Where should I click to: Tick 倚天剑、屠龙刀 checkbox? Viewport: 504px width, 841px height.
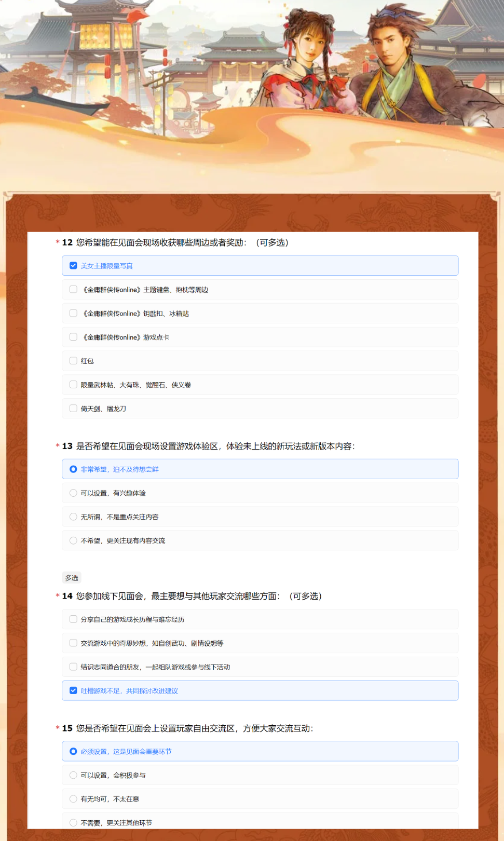[260, 409]
